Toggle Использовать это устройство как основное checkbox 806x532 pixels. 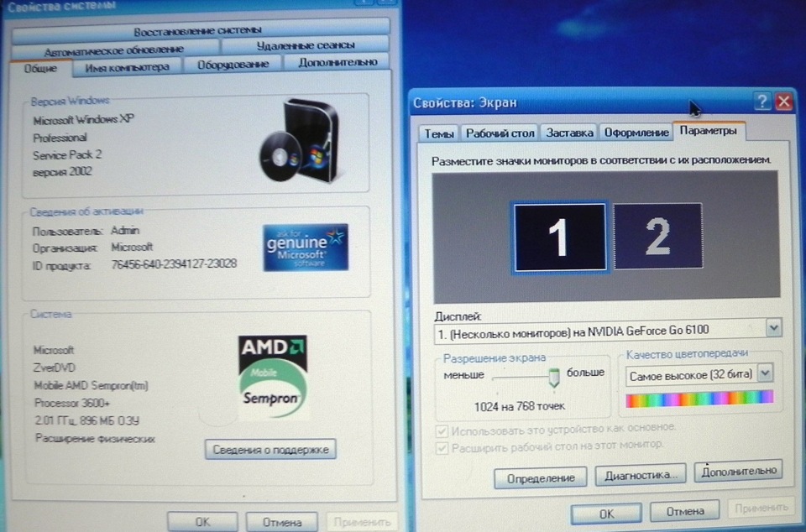click(442, 430)
